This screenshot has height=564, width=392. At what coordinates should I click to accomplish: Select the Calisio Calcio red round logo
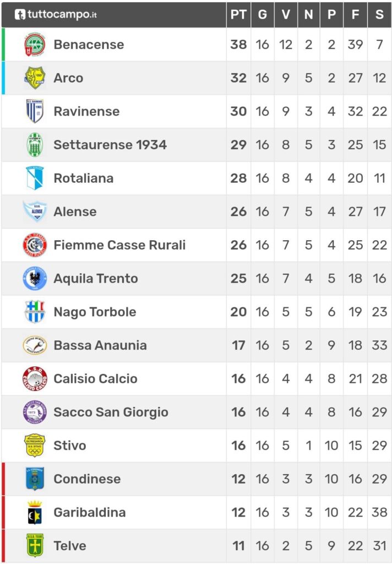click(x=35, y=379)
